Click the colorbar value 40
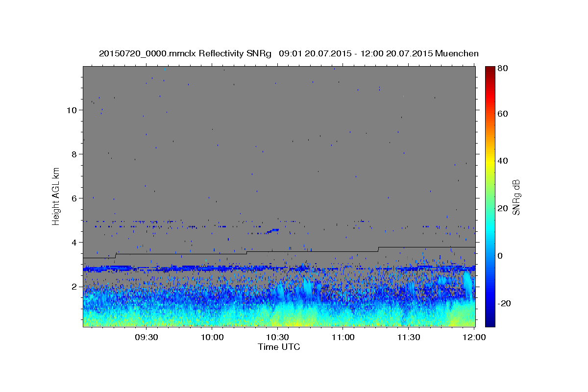 [x=504, y=161]
